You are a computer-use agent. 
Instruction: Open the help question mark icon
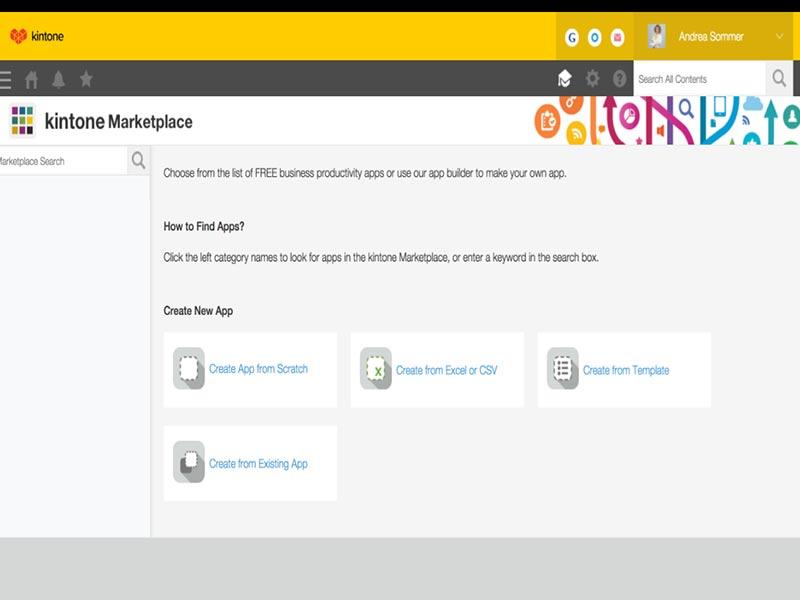coord(619,79)
